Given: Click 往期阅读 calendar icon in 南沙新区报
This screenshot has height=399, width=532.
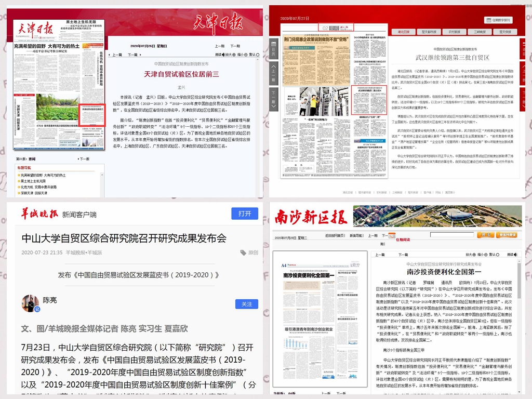Looking at the screenshot, I should pyautogui.click(x=392, y=235).
